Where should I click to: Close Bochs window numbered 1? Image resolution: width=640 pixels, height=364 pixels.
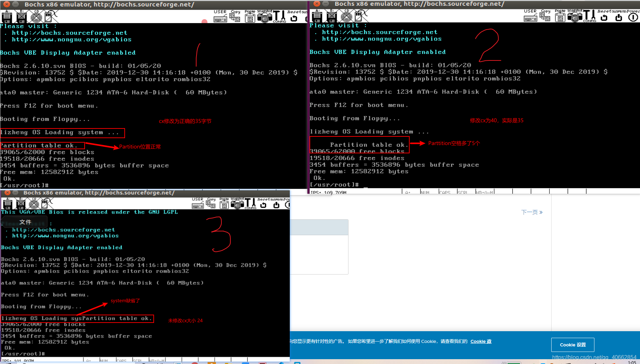pos(7,4)
